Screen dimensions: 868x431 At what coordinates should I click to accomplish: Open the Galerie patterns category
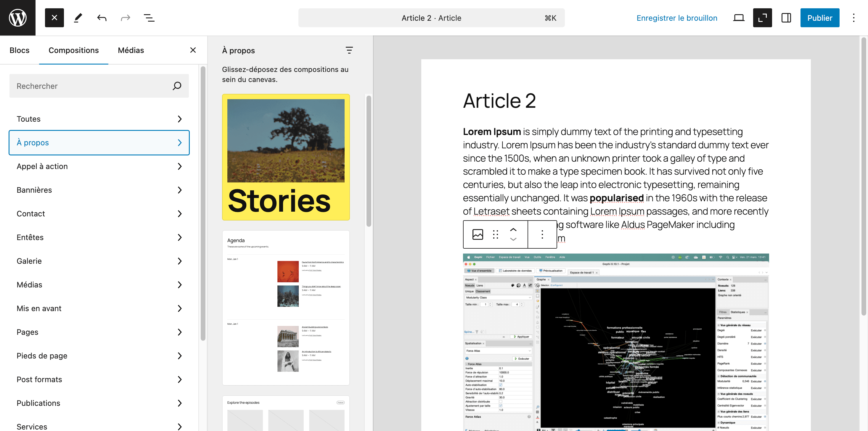[99, 261]
